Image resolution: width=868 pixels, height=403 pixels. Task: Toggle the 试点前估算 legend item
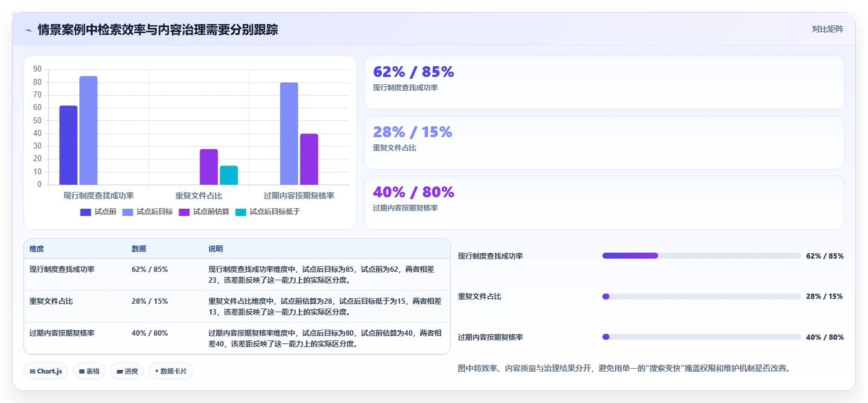[x=204, y=212]
